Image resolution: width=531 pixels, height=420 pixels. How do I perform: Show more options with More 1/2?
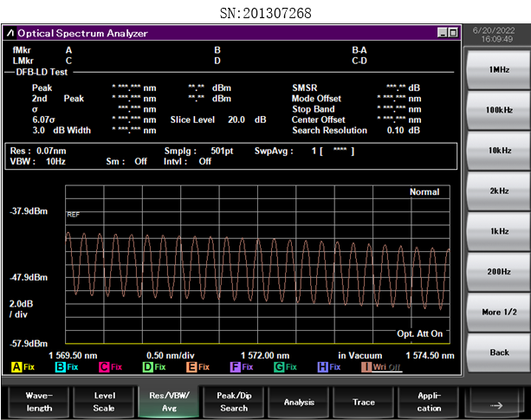coord(497,312)
